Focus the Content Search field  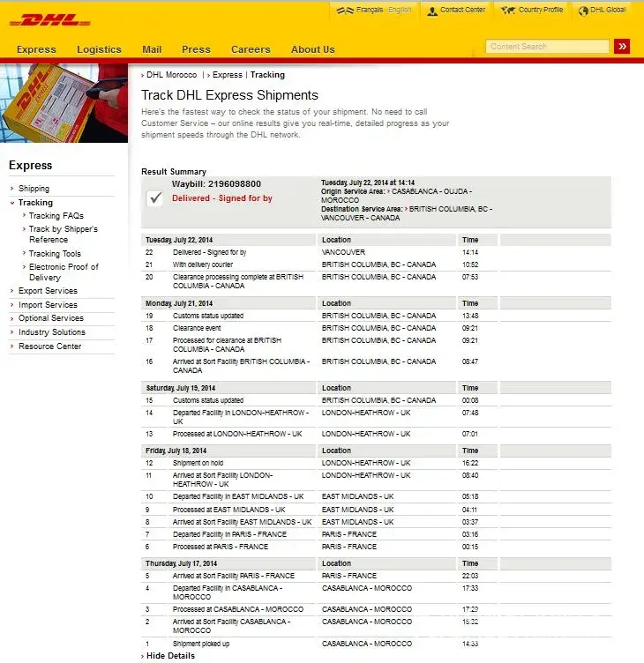547,46
